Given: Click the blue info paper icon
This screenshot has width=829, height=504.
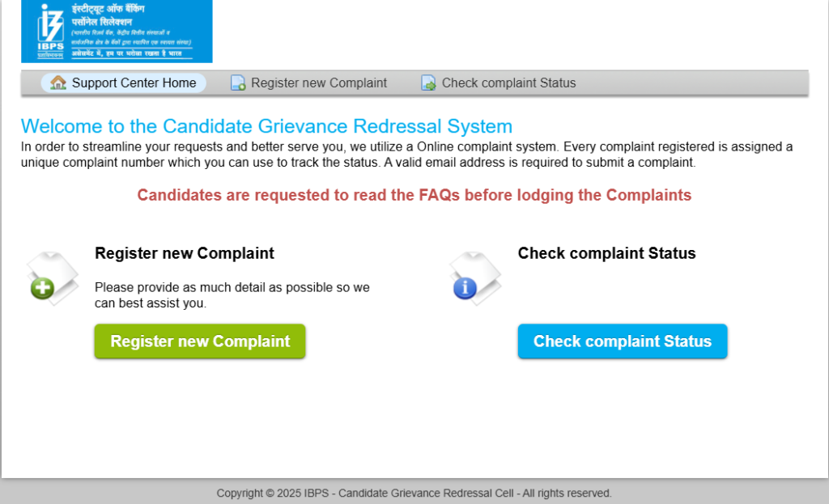Looking at the screenshot, I should (x=474, y=277).
